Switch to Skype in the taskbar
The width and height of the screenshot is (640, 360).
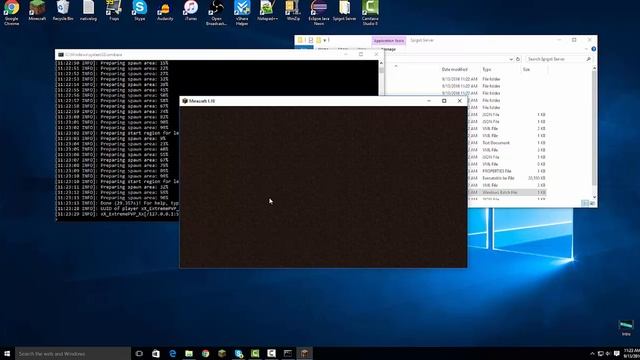pyautogui.click(x=239, y=353)
